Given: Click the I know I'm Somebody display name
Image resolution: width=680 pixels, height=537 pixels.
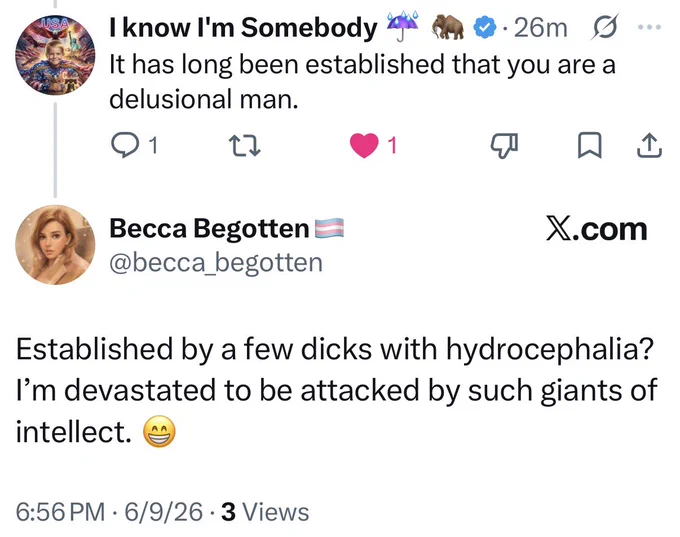Looking at the screenshot, I should [243, 27].
